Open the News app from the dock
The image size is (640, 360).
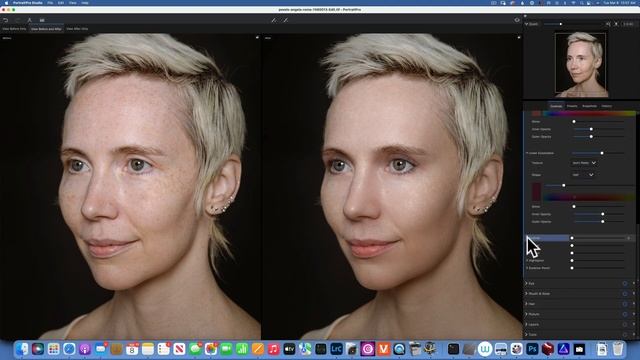[x=179, y=349]
